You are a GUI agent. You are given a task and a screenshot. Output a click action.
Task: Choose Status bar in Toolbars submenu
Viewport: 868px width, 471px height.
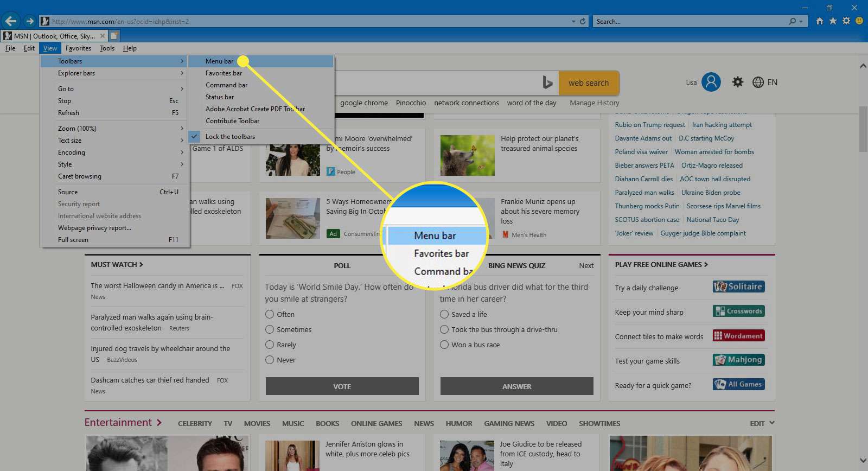click(x=261, y=97)
